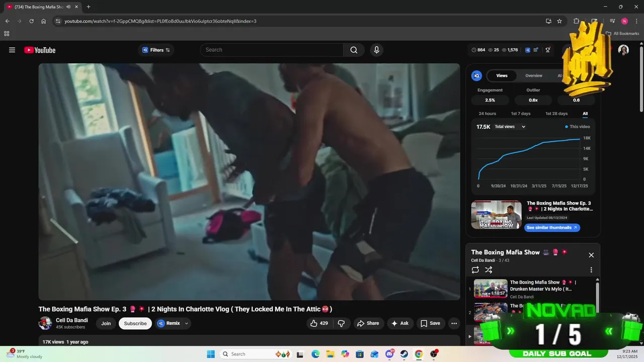This screenshot has height=362, width=644.
Task: Reload the page
Action: click(31, 21)
